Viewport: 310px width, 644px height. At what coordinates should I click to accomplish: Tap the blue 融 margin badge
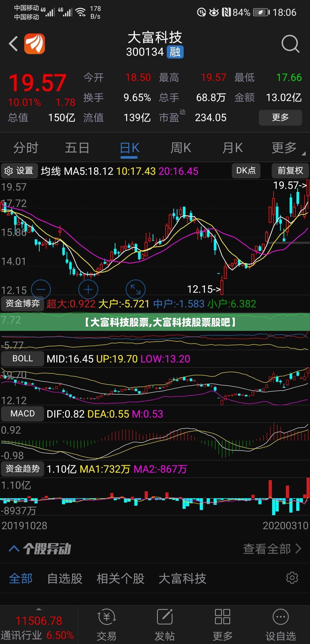click(175, 52)
